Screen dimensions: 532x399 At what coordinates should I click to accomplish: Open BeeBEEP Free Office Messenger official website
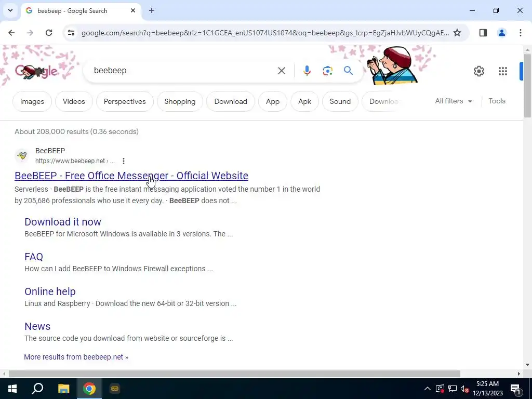(131, 176)
